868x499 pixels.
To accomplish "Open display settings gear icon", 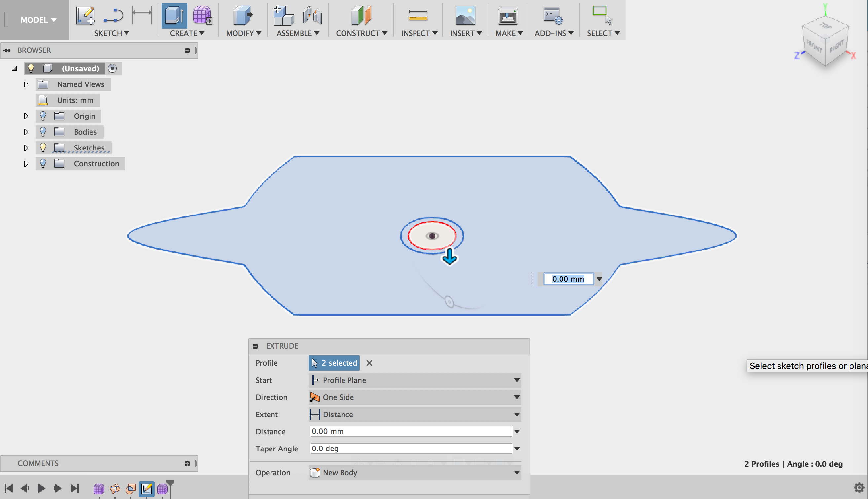I will (859, 487).
